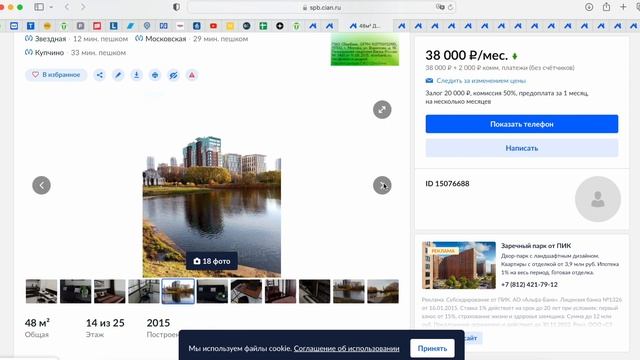Screen dimensions: 640x360
Task: Hide the listing with the crossed-eye icon
Action: click(x=173, y=75)
